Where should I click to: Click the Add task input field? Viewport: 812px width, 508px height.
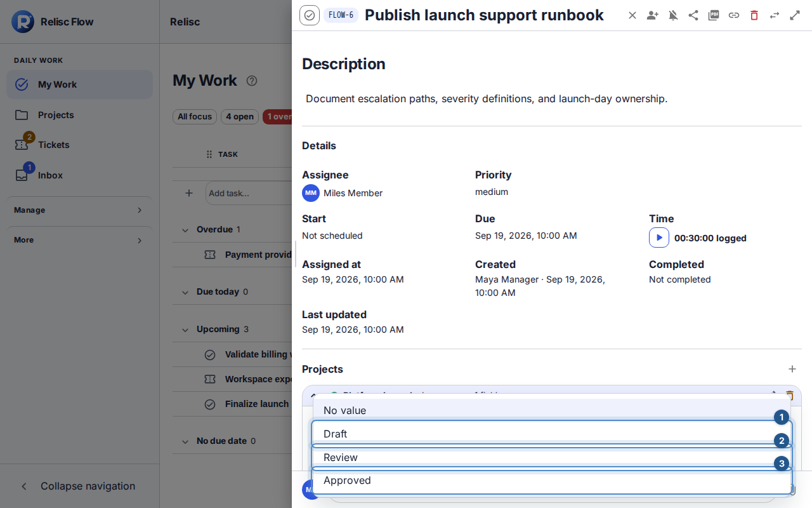click(249, 193)
